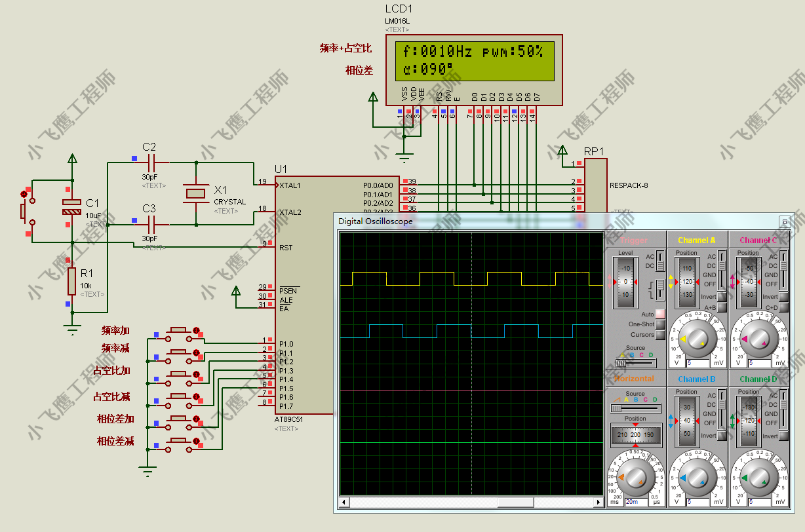This screenshot has width=805, height=532.
Task: Click the LM016L model label
Action: [397, 22]
